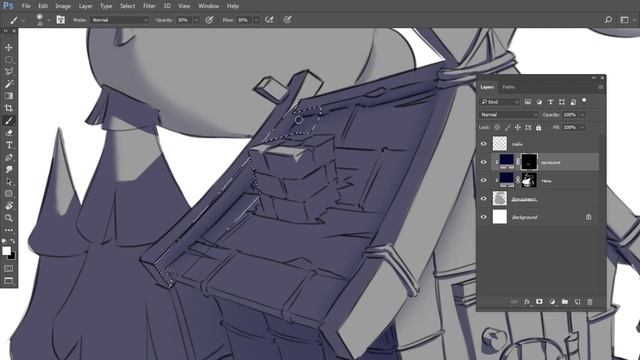Image resolution: width=640 pixels, height=360 pixels.
Task: Lock all layer attributes
Action: tap(538, 127)
